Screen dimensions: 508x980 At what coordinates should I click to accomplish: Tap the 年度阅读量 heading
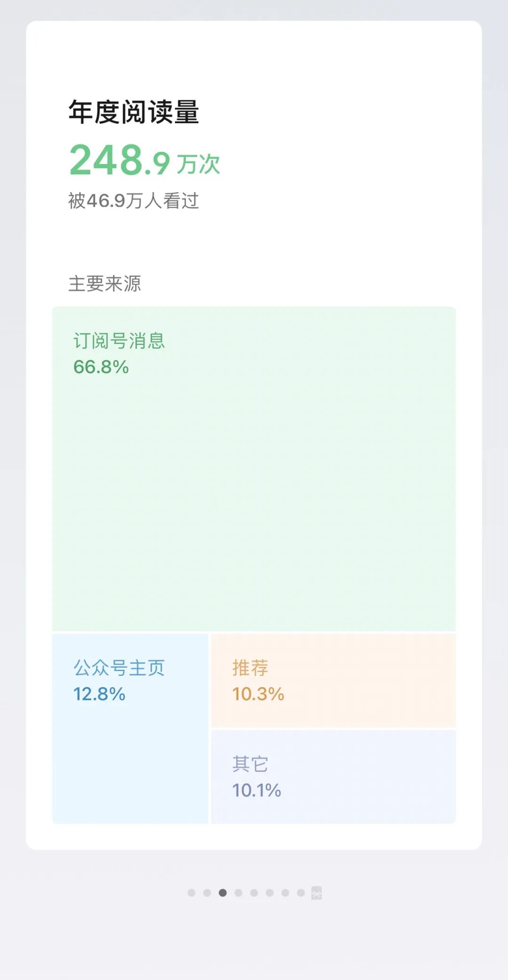click(x=134, y=112)
